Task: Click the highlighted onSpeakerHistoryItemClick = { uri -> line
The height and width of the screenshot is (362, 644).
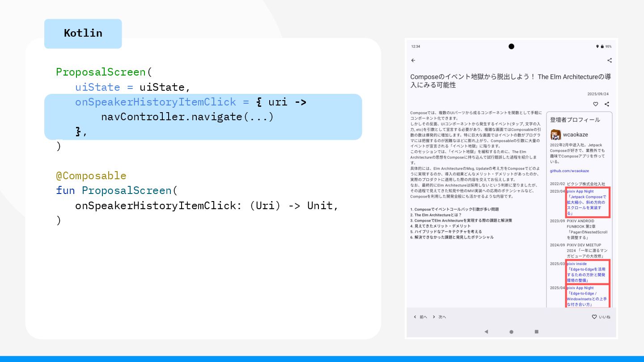Action: [x=191, y=102]
